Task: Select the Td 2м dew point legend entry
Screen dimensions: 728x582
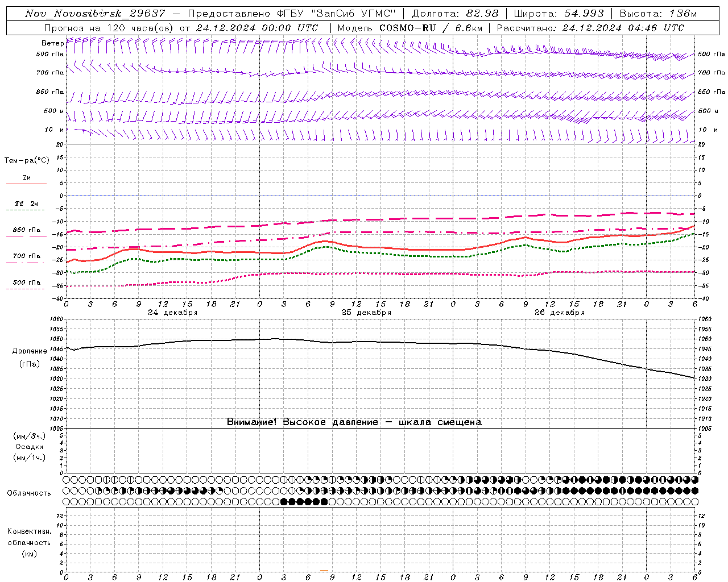Action: (x=27, y=203)
